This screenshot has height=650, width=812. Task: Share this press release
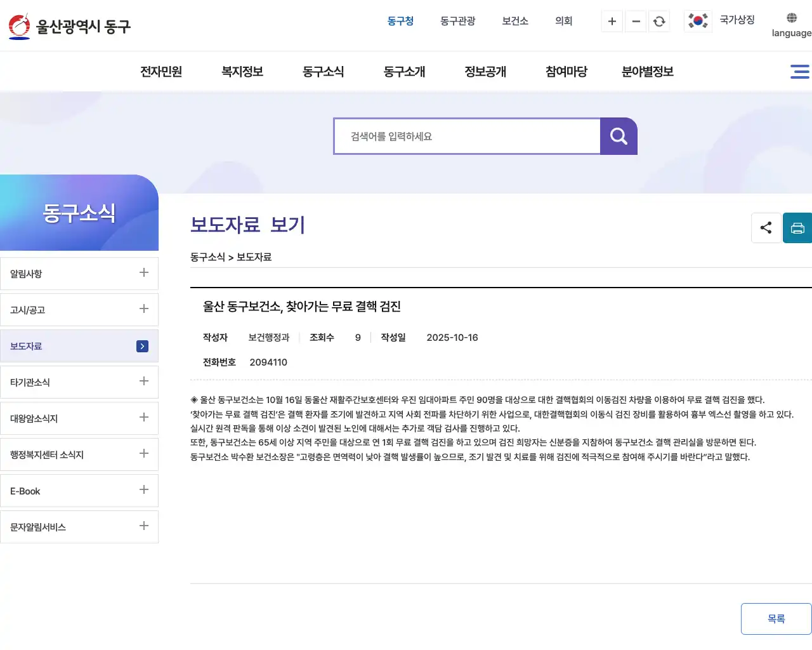click(x=766, y=228)
